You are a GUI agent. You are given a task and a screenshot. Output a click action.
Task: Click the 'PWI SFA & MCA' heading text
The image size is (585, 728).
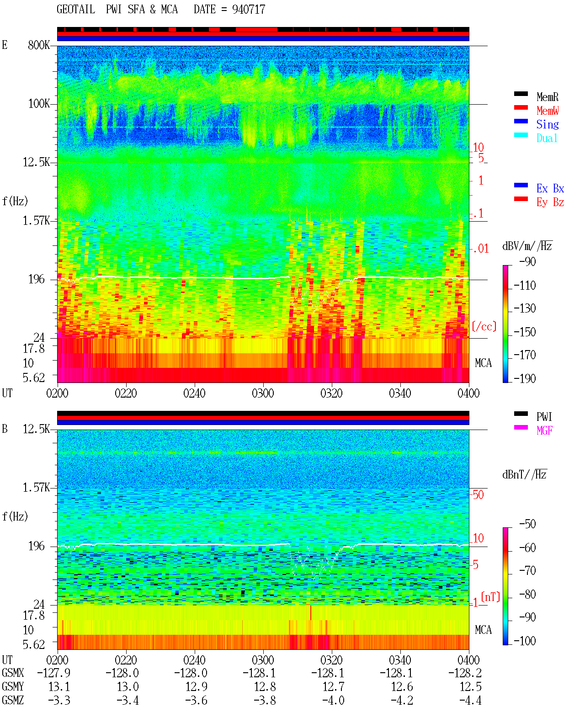point(142,10)
